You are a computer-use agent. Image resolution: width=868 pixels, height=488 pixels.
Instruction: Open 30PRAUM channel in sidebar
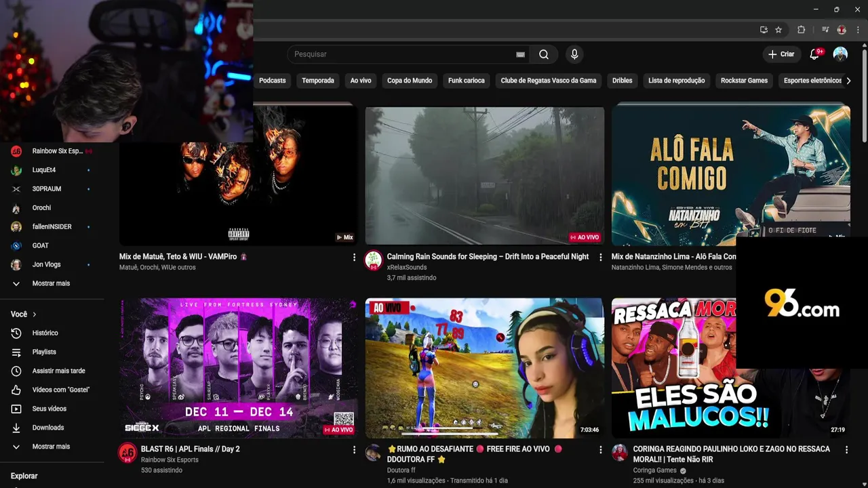(52, 189)
